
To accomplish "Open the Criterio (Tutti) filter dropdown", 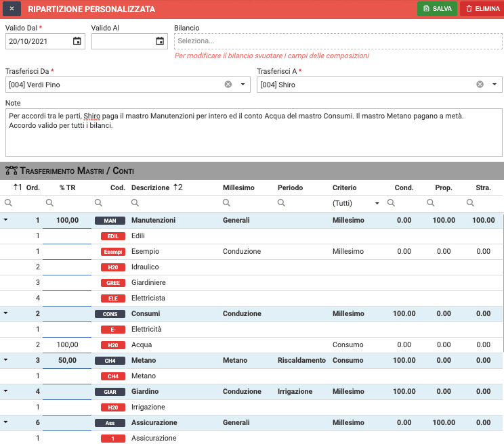I will (x=356, y=203).
